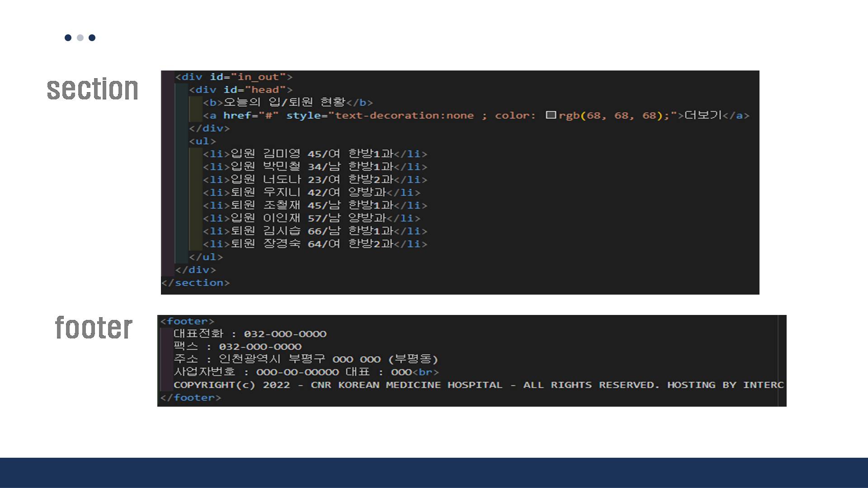Select the list item 박민철 34/남 line
Viewport: 868px width, 488px height.
315,167
